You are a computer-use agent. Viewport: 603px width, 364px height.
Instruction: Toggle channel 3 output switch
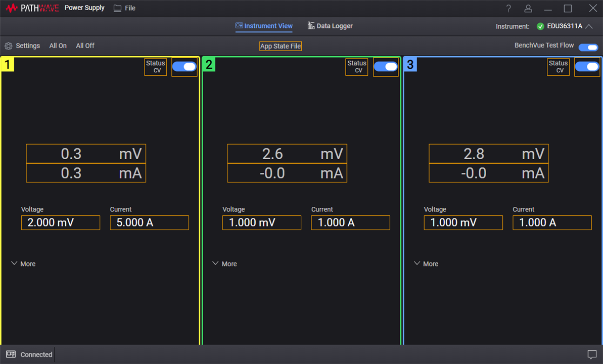[x=587, y=67]
